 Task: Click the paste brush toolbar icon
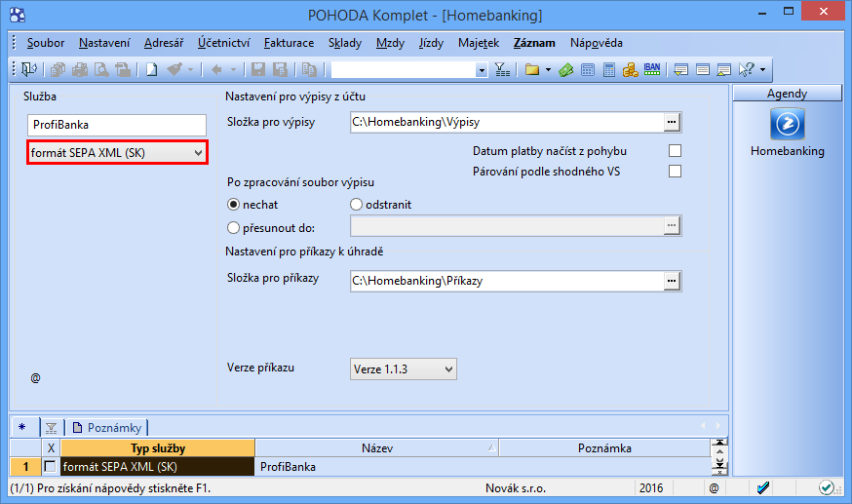174,69
